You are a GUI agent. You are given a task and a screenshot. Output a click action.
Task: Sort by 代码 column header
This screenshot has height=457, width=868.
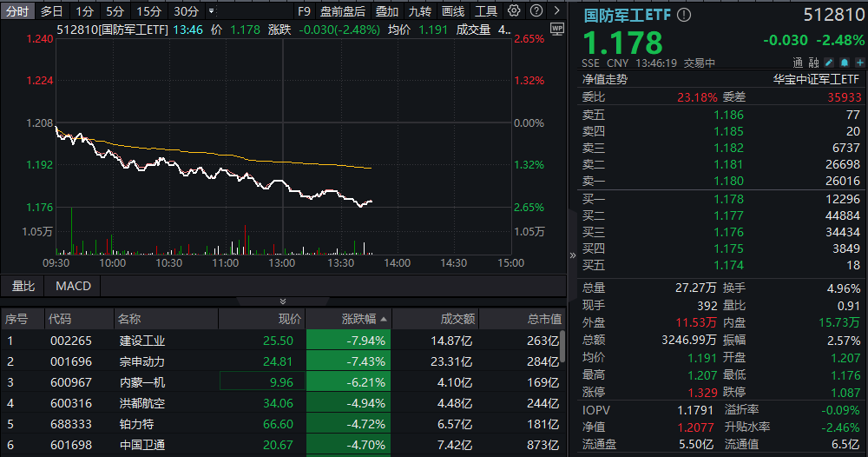(59, 319)
